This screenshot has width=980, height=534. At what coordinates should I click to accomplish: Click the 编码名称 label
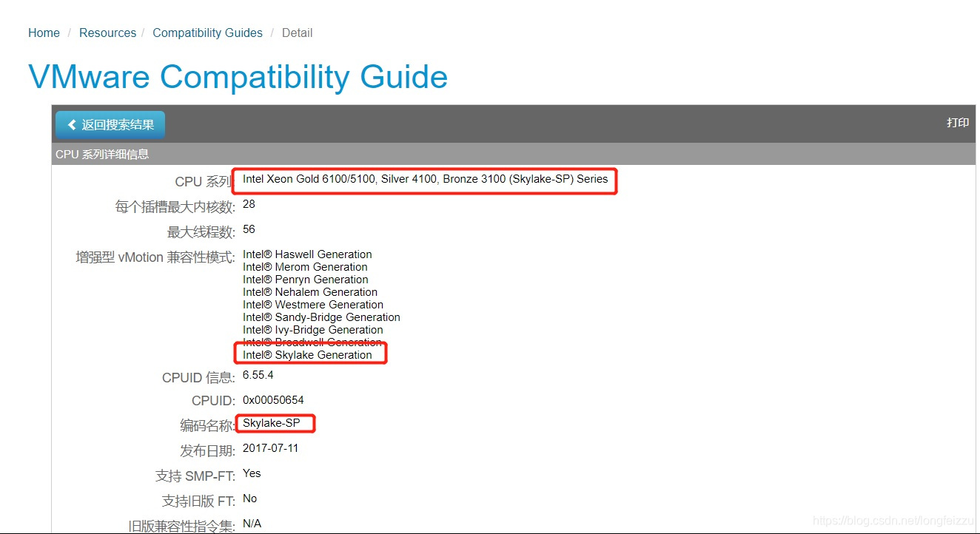[207, 427]
